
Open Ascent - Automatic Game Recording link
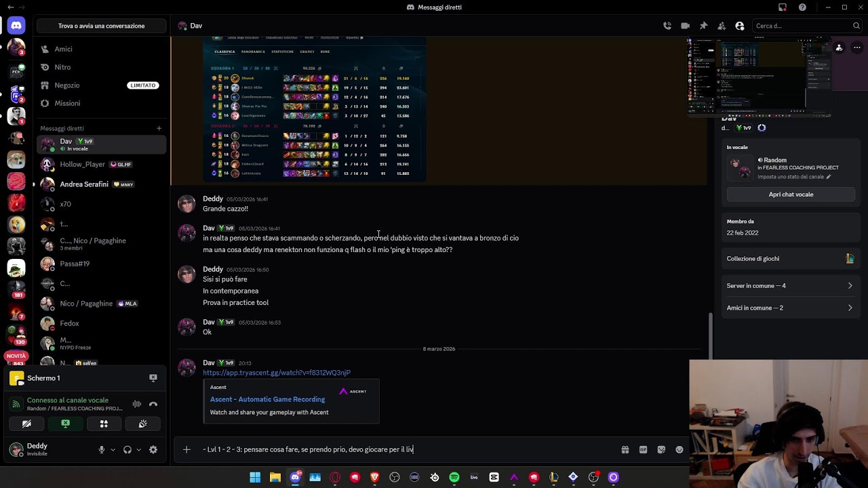pos(267,399)
